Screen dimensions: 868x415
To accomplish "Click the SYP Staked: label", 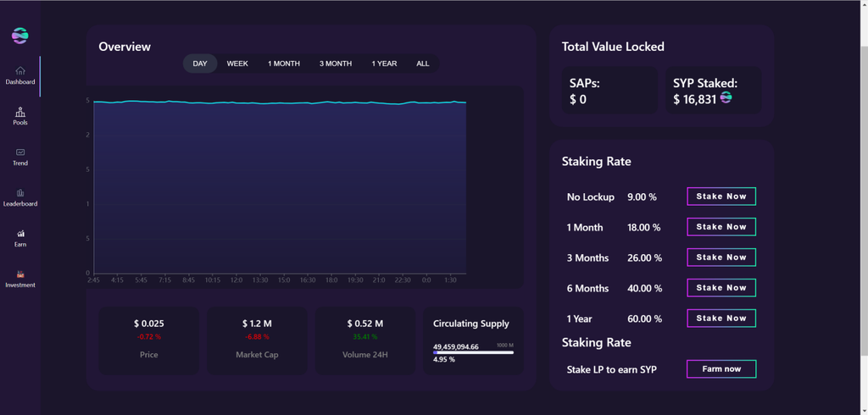I will click(x=705, y=84).
